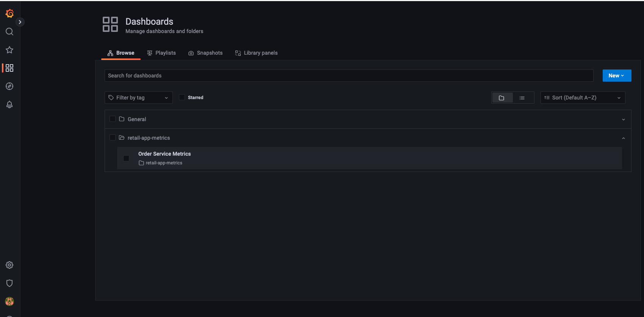Click the General folder name
This screenshot has width=644, height=317.
coord(137,119)
